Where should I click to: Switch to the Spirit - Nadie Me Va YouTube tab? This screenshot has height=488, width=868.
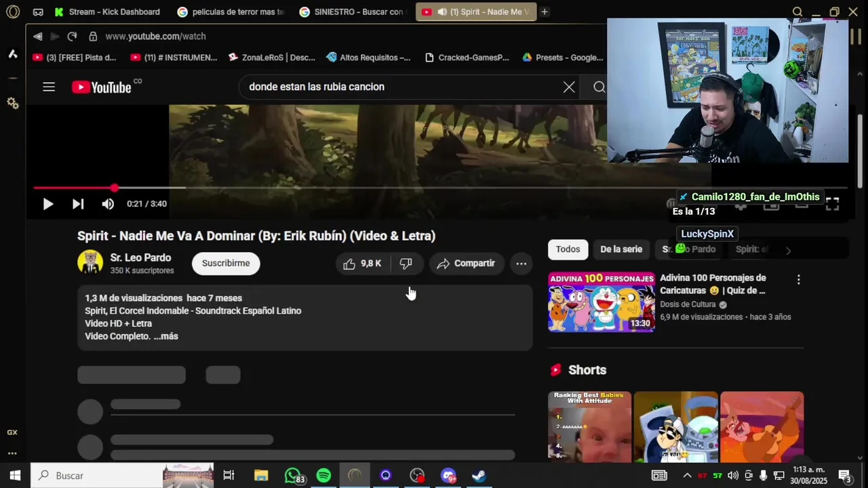(476, 12)
